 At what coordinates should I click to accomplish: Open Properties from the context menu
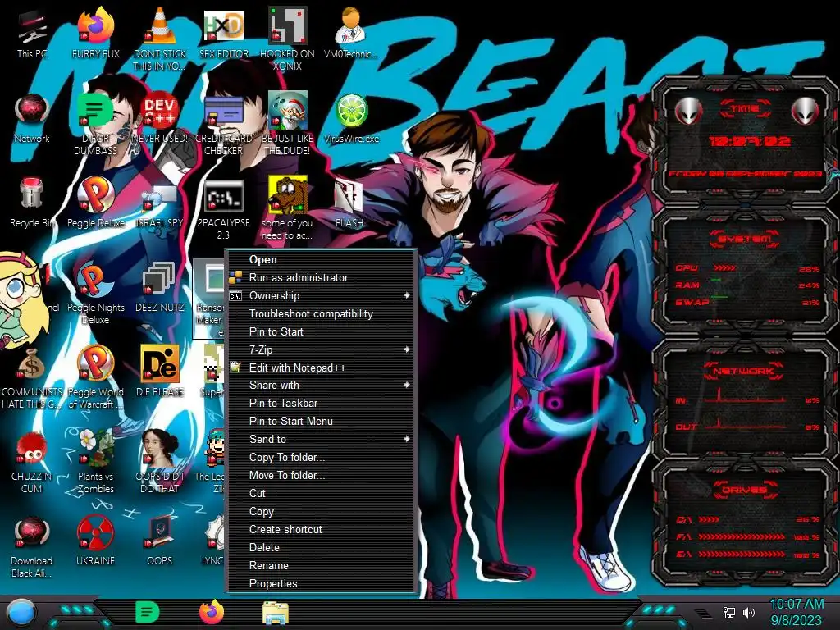321,584
